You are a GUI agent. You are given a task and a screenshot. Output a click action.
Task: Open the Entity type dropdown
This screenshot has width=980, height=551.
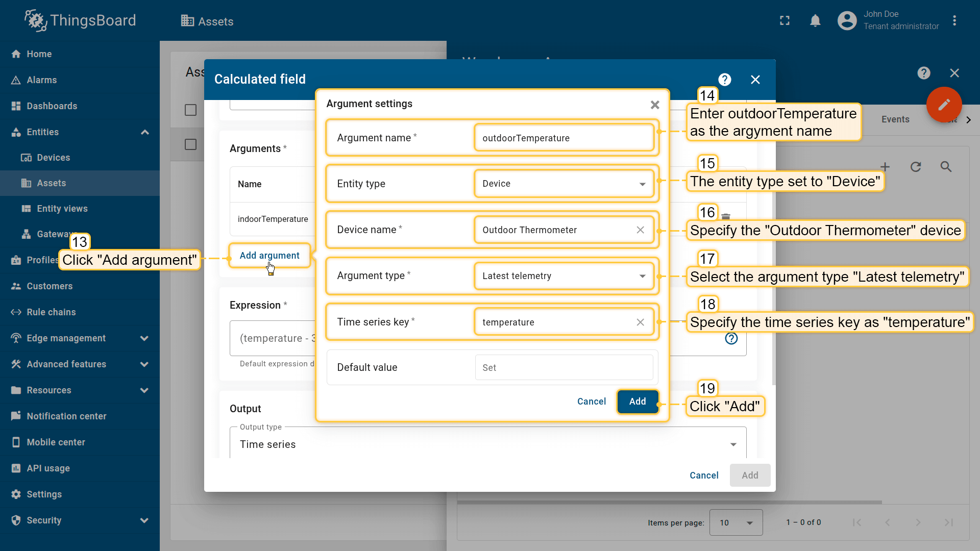point(563,184)
